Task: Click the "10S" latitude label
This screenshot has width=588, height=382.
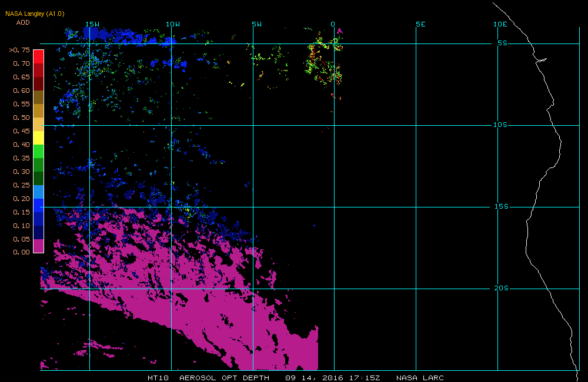Action: point(500,125)
